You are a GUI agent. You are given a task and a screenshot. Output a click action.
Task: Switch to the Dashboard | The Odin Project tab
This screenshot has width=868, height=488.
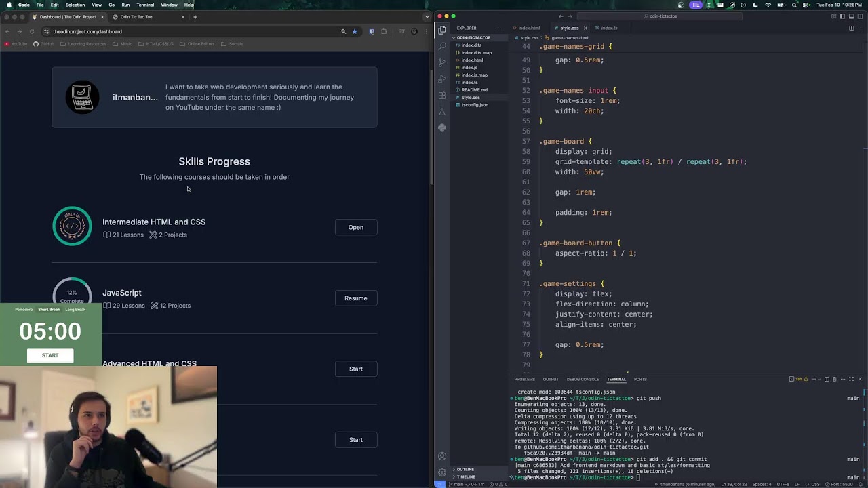[x=68, y=17]
